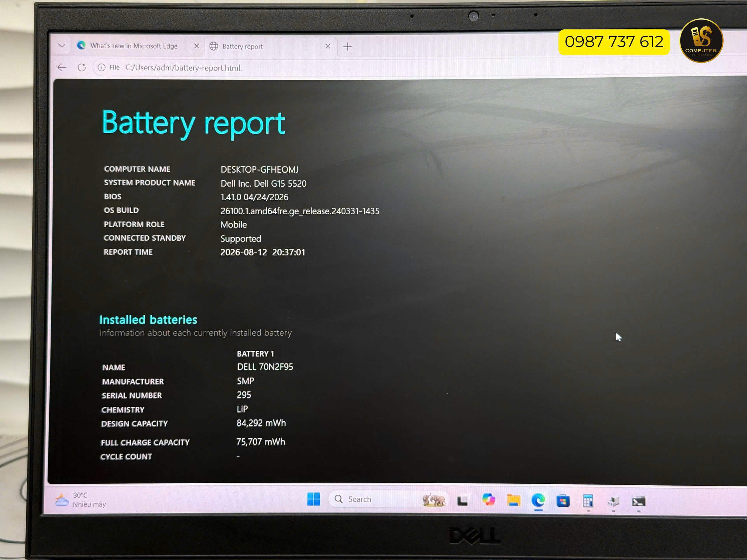Select the design capacity 84,292 mWh
Image resolution: width=747 pixels, height=560 pixels.
click(261, 423)
